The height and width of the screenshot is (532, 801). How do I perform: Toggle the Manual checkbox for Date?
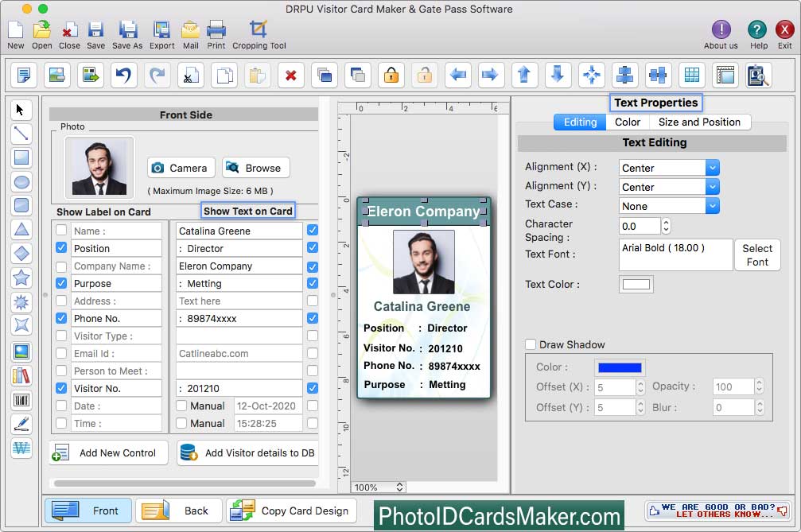tap(181, 406)
